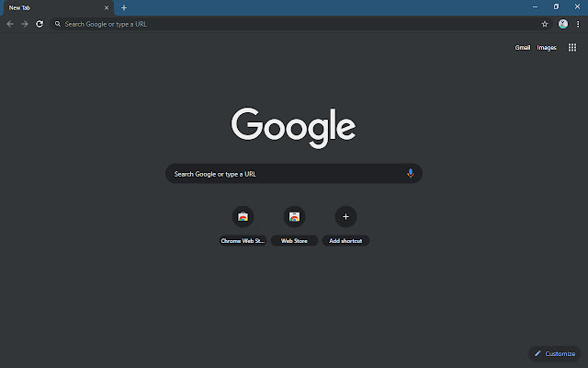
Task: Close the New Tab tab
Action: pos(107,8)
